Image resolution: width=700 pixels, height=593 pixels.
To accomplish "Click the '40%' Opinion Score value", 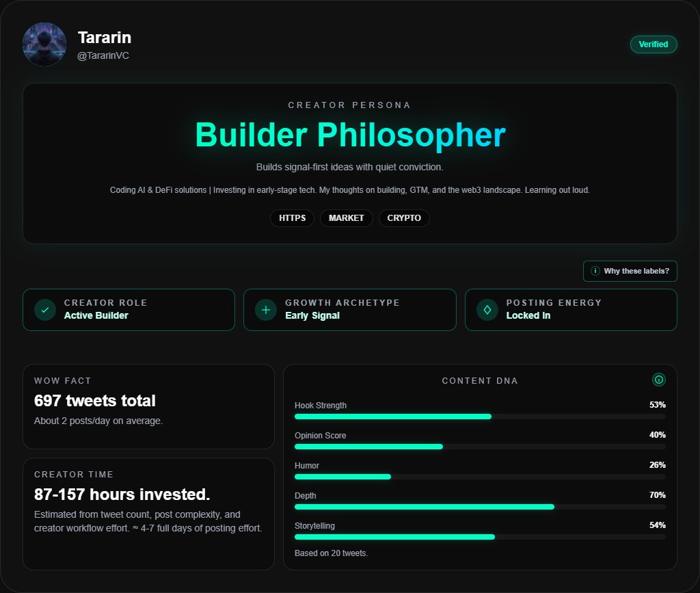I will [x=657, y=435].
